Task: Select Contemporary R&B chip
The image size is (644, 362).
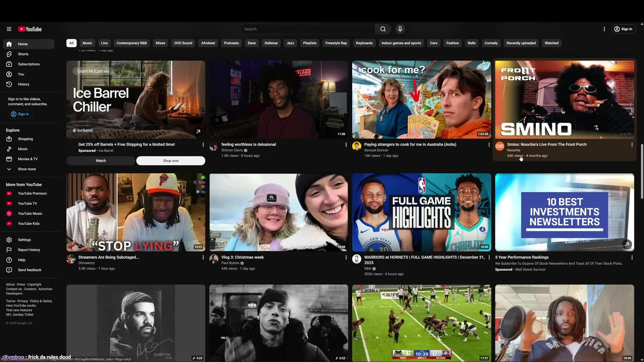Action: coord(132,43)
